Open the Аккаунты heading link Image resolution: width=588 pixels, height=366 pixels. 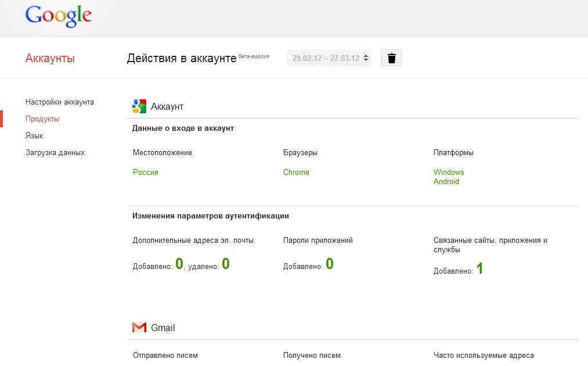(50, 58)
